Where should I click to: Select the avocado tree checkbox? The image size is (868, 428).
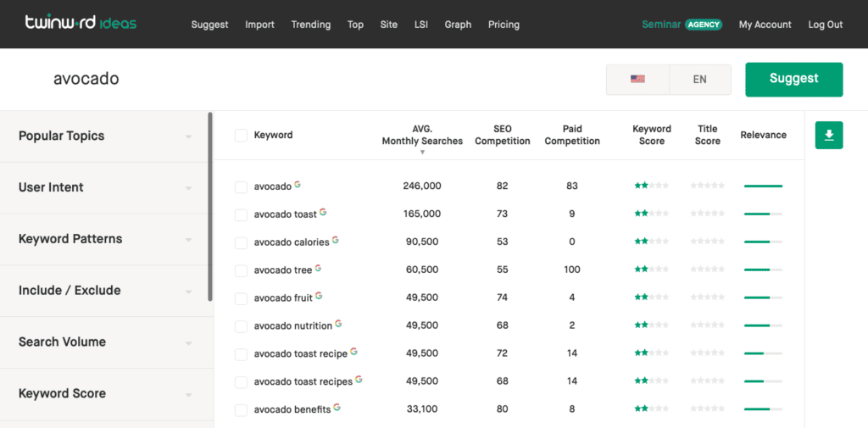241,270
